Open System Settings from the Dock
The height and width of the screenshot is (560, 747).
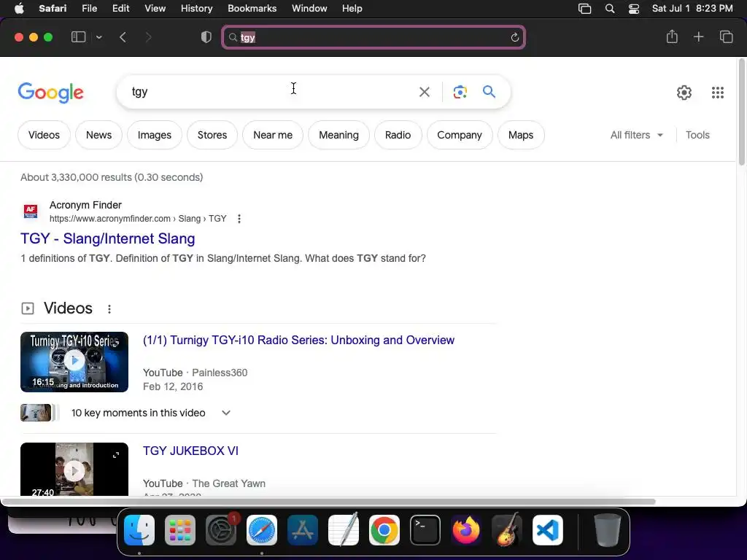(x=221, y=530)
